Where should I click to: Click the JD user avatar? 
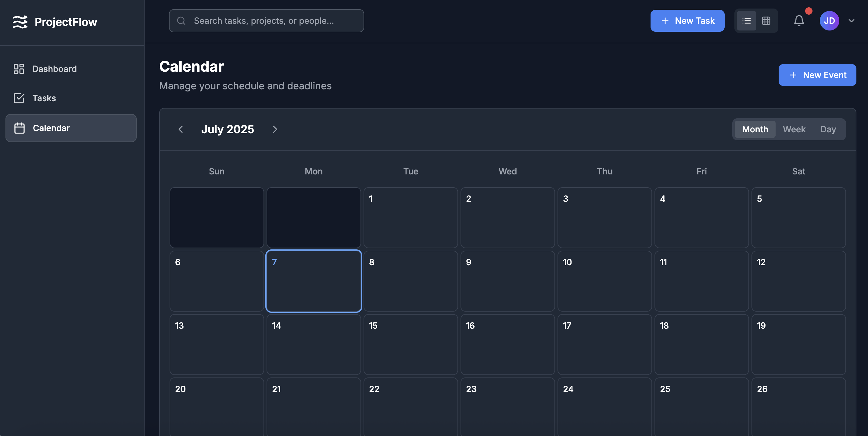coord(829,21)
